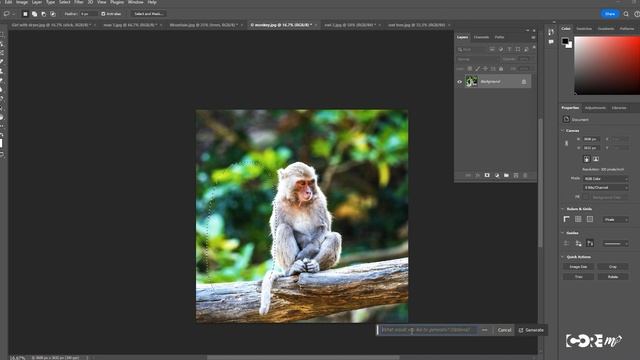640x360 pixels.
Task: Click Cancel in the generative bar
Action: pyautogui.click(x=504, y=330)
